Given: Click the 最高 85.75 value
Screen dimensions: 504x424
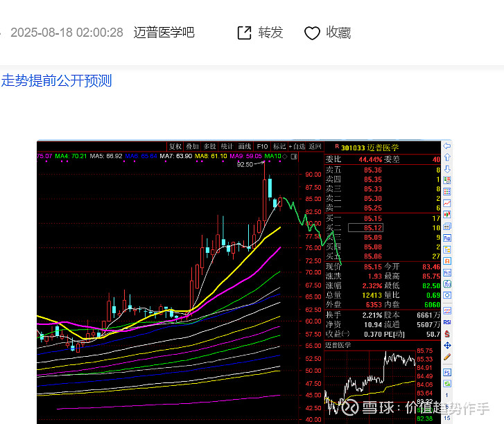Looking at the screenshot, I should tap(431, 276).
